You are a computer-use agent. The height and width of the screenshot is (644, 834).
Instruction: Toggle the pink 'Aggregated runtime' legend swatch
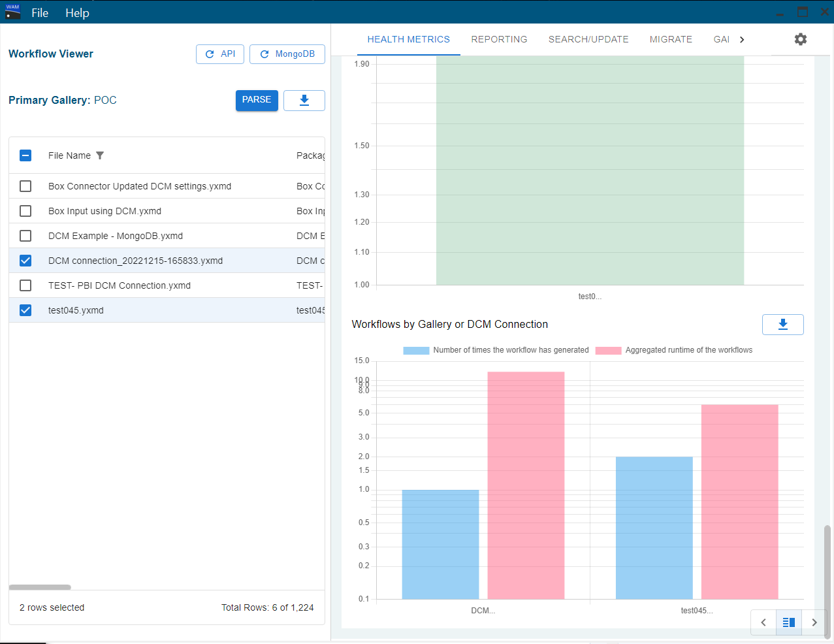(x=608, y=351)
